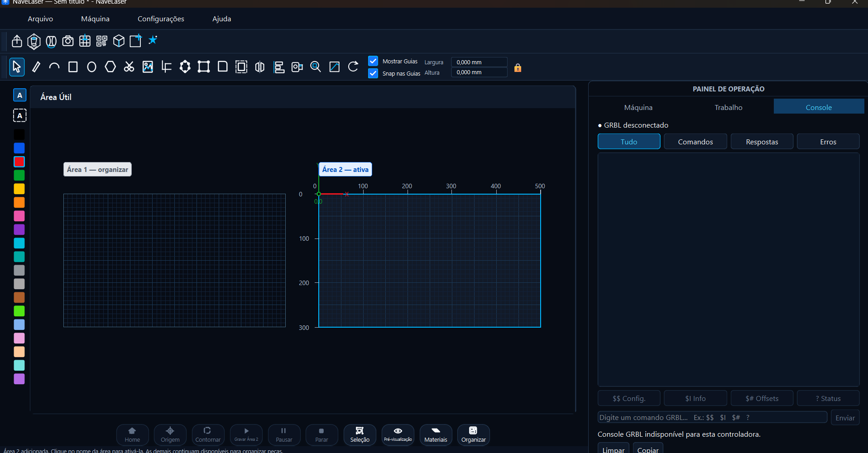This screenshot has height=453, width=868.
Task: Select the arrow selection tool
Action: tap(17, 67)
